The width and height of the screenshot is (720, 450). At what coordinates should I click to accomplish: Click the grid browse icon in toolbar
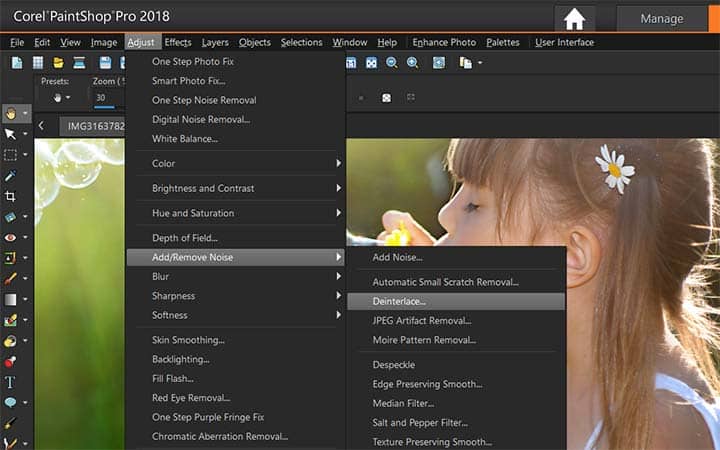pyautogui.click(x=38, y=62)
